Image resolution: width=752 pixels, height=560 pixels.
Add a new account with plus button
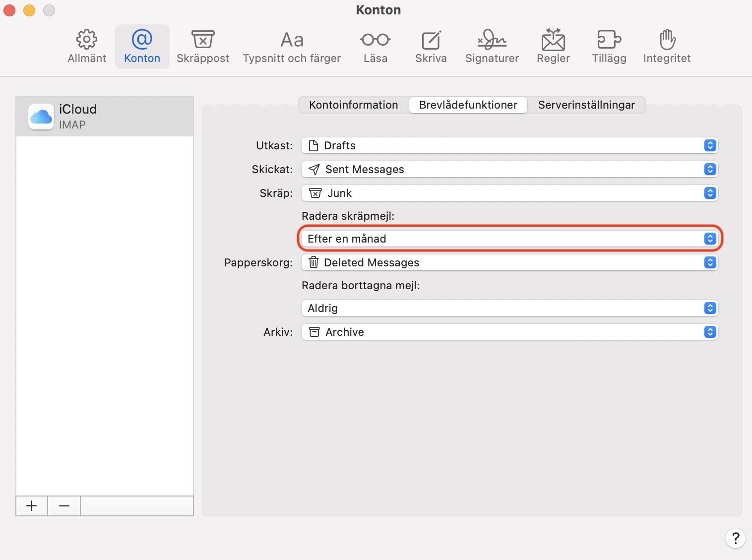[x=32, y=506]
